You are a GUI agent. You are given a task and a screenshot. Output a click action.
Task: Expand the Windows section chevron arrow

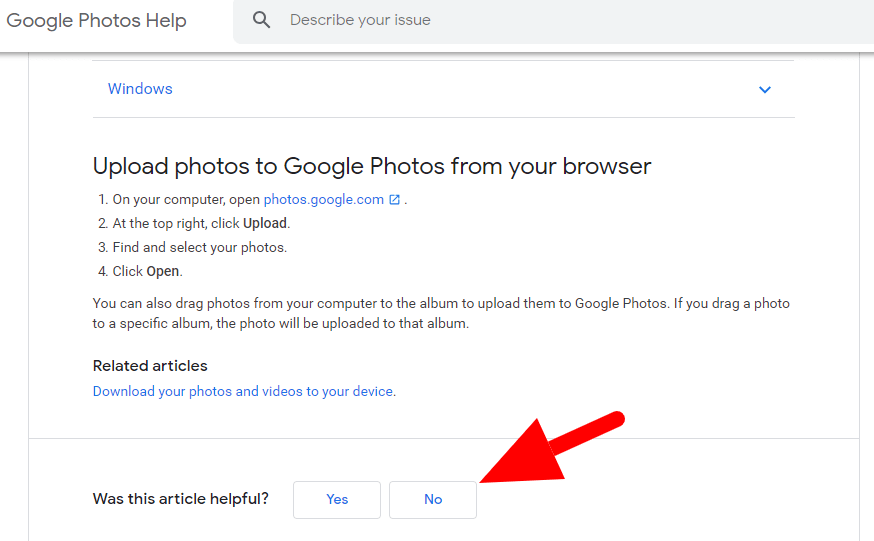click(765, 89)
